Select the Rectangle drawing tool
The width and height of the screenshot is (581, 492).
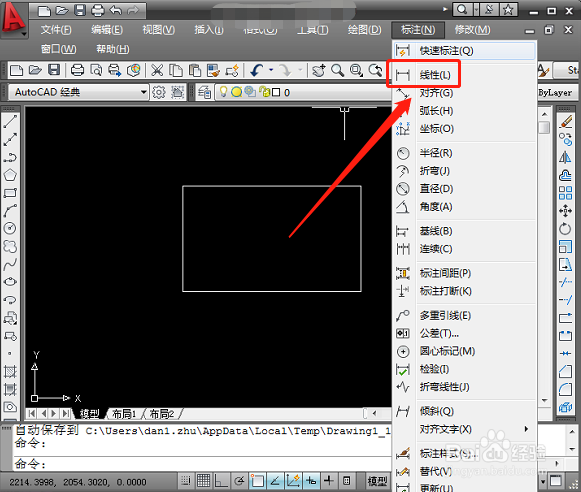(x=10, y=193)
